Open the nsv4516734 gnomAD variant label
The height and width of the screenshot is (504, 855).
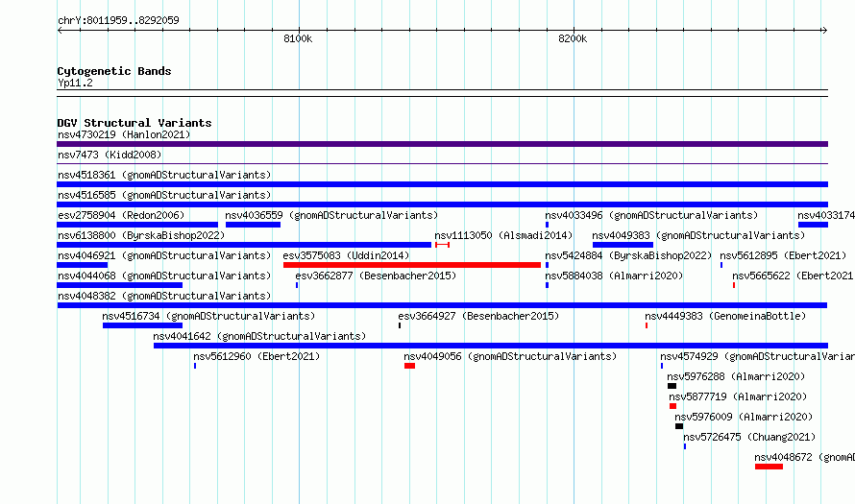click(x=208, y=316)
